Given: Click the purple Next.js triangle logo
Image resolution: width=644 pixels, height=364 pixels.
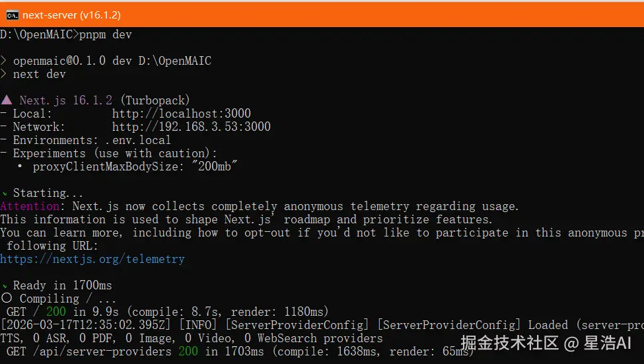Looking at the screenshot, I should [x=6, y=100].
